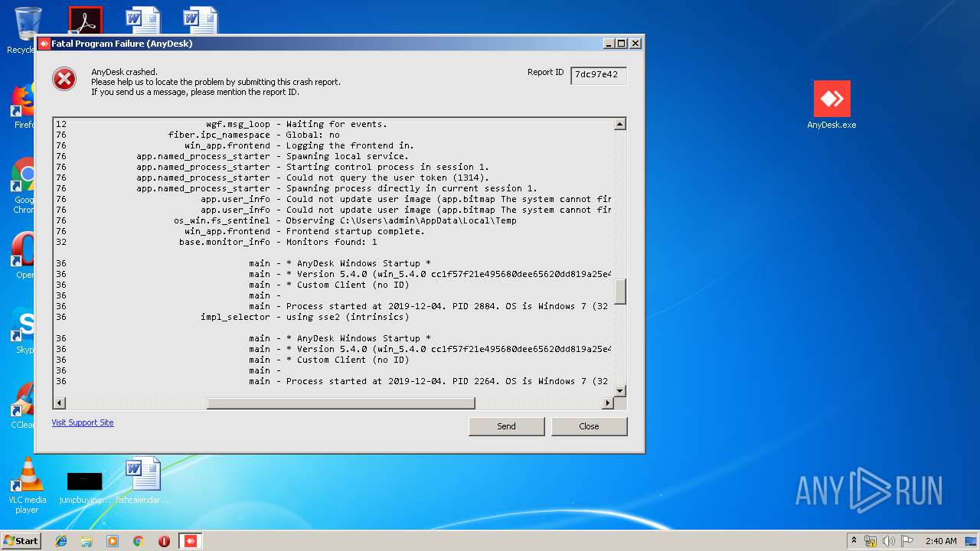Viewport: 980px width, 551px height.
Task: Launch CCleaner desktop shortcut
Action: [x=23, y=406]
